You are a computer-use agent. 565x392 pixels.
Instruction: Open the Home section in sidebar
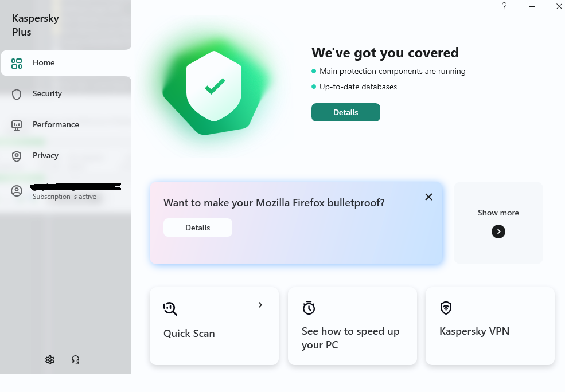pyautogui.click(x=44, y=62)
